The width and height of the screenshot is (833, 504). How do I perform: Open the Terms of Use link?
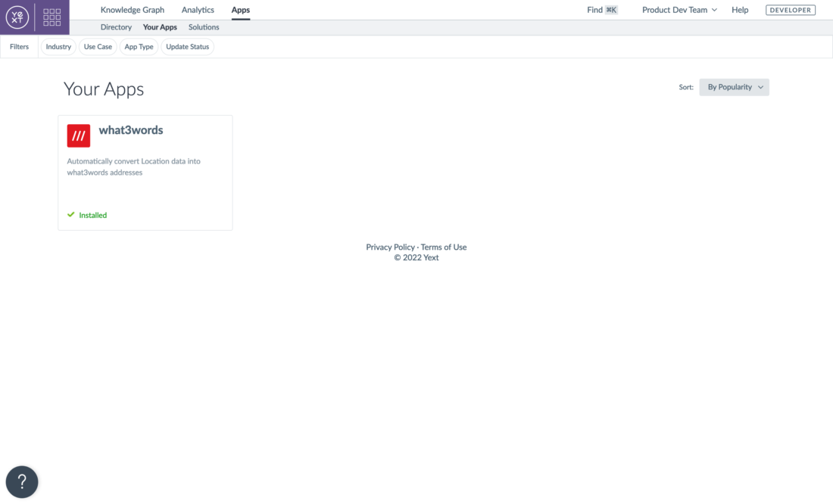pos(444,247)
